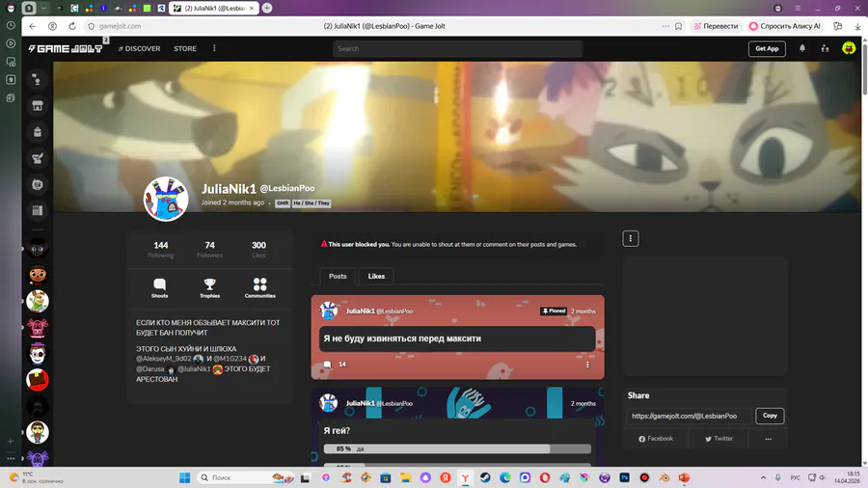868x488 pixels.
Task: Open the pinned post text about максити
Action: pyautogui.click(x=402, y=339)
